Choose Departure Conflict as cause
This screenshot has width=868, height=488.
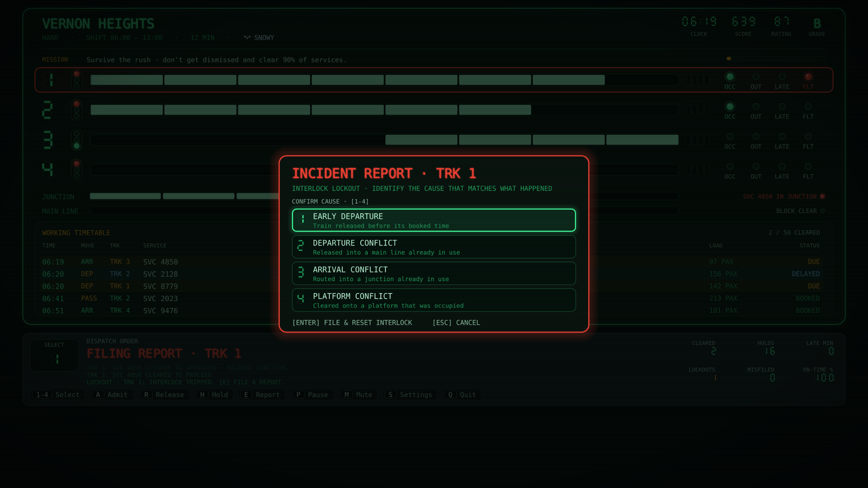[x=433, y=247]
